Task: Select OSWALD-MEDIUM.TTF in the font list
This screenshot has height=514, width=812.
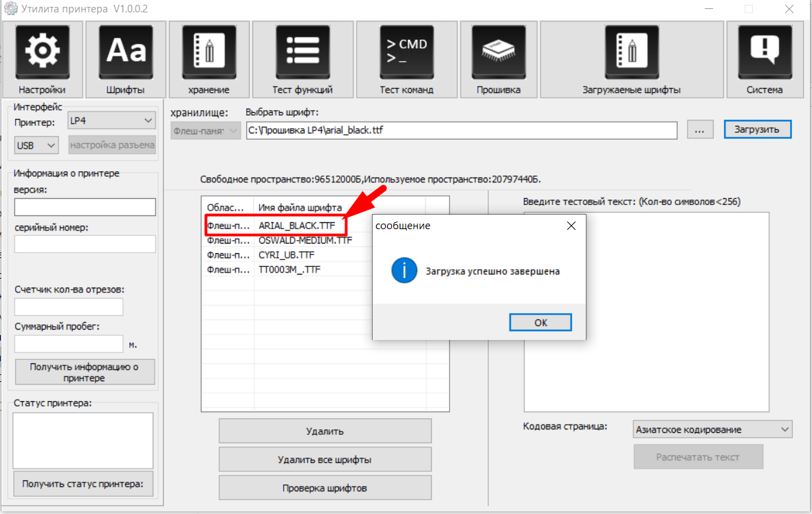Action: [305, 241]
